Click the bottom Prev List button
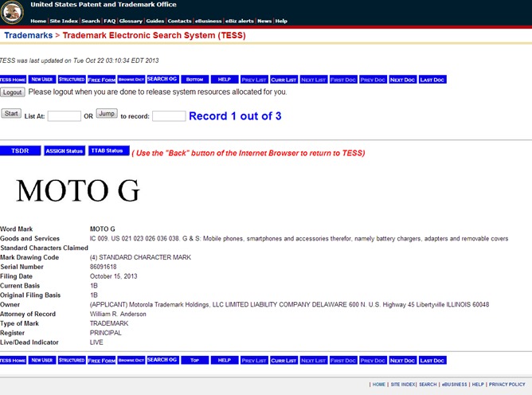The image size is (532, 395). 254,360
